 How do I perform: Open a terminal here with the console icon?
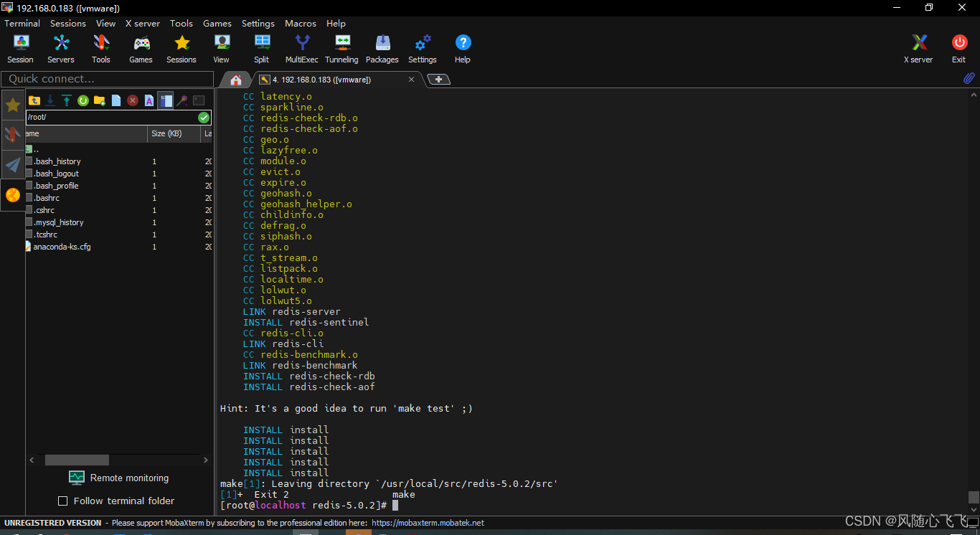click(199, 100)
